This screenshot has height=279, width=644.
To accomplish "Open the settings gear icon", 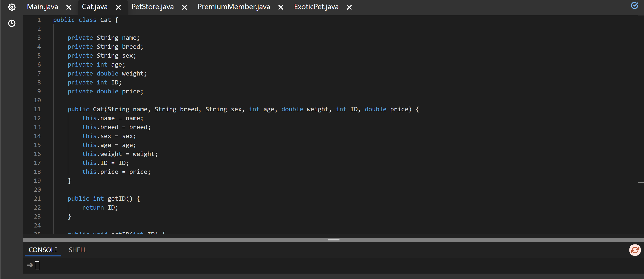I will click(12, 7).
